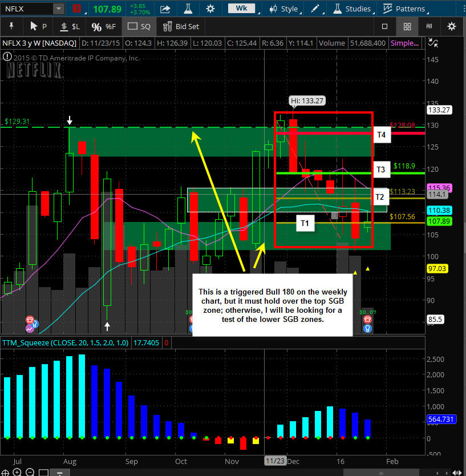Click the scroll left arrow on time axis
This screenshot has height=476, width=466.
click(x=437, y=473)
